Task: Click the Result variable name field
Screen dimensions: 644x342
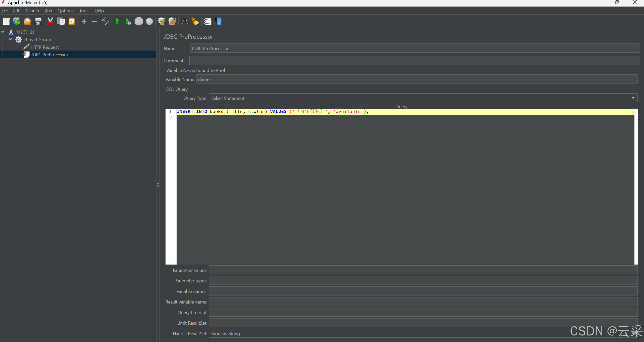Action: tap(423, 302)
